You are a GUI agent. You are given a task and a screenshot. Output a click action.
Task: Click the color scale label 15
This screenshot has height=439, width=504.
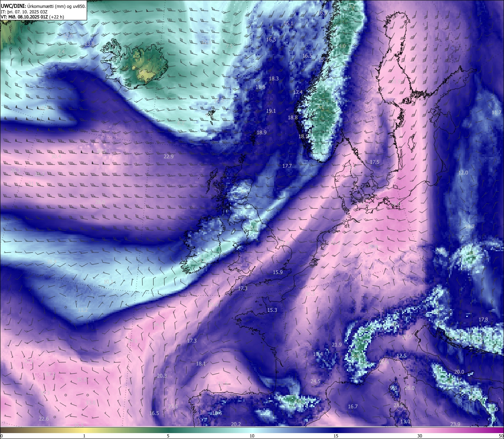tap(336, 436)
